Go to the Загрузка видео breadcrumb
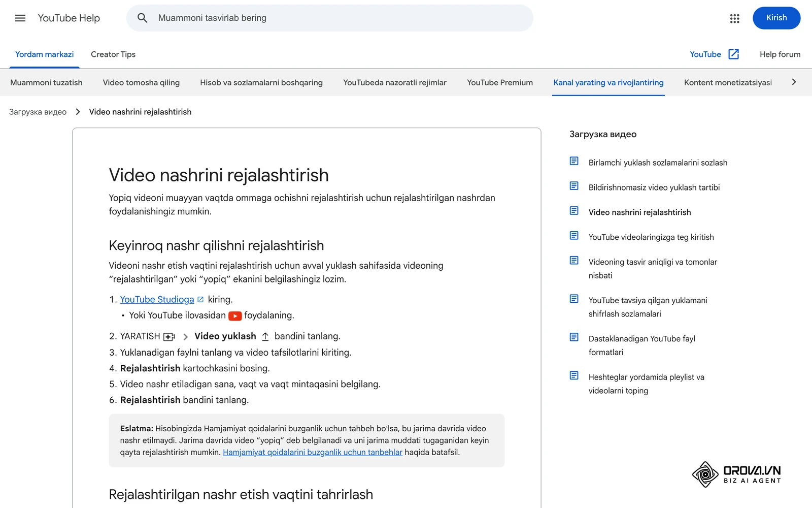Viewport: 812px width, 508px height. [x=38, y=112]
